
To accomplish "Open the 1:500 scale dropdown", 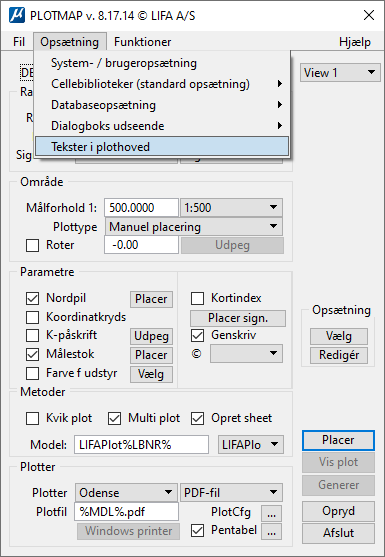I will coord(231,207).
